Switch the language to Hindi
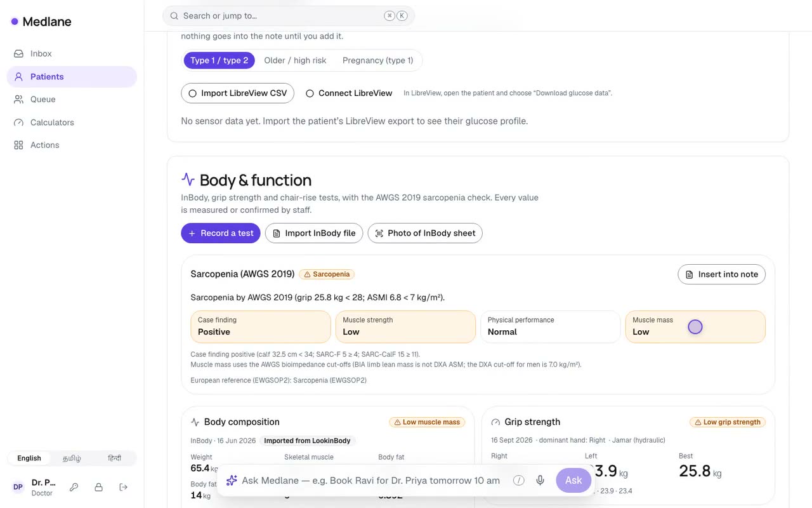The height and width of the screenshot is (508, 812). coord(114,458)
